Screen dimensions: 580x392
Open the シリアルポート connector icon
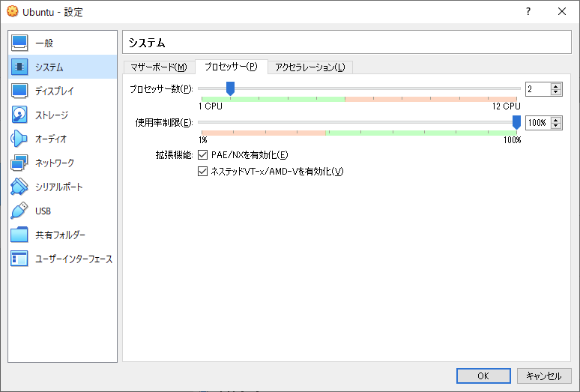click(x=19, y=187)
